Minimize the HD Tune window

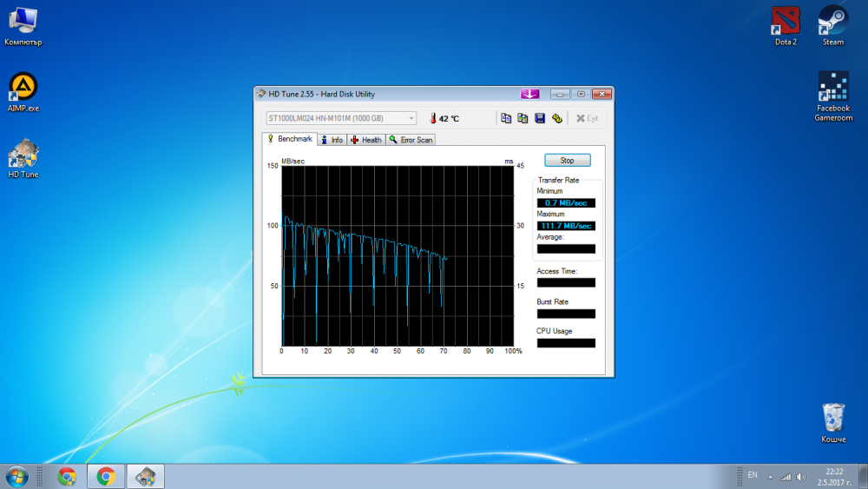tap(560, 94)
